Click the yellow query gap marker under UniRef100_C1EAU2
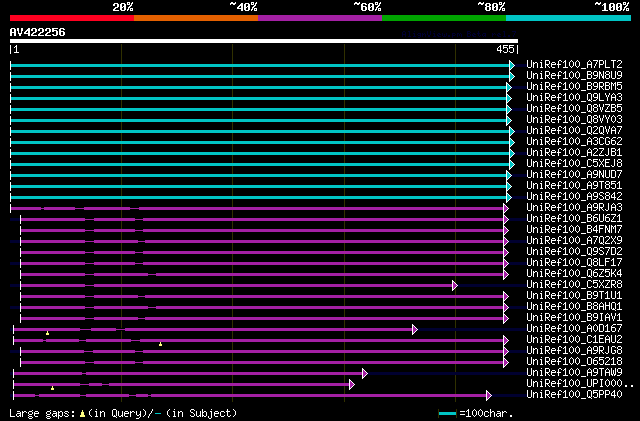The height and width of the screenshot is (421, 640). click(x=160, y=344)
